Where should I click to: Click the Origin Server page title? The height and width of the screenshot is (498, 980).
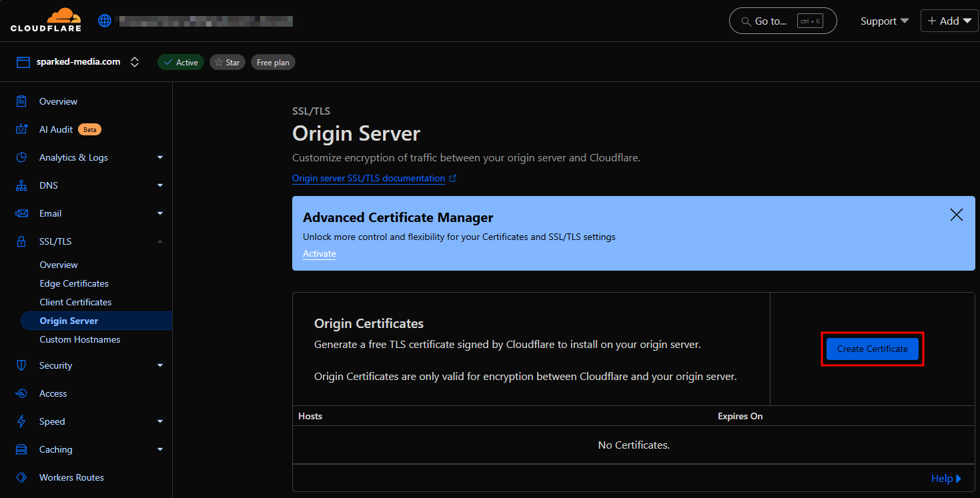click(356, 133)
